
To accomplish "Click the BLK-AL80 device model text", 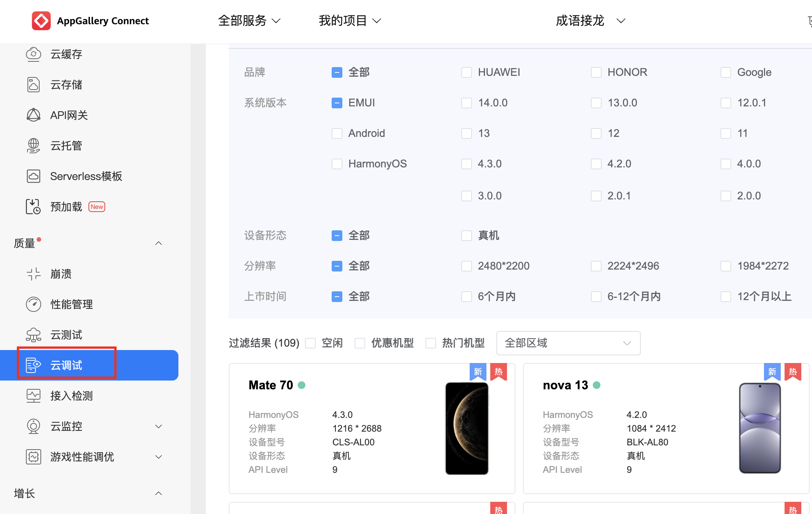I will [x=647, y=442].
